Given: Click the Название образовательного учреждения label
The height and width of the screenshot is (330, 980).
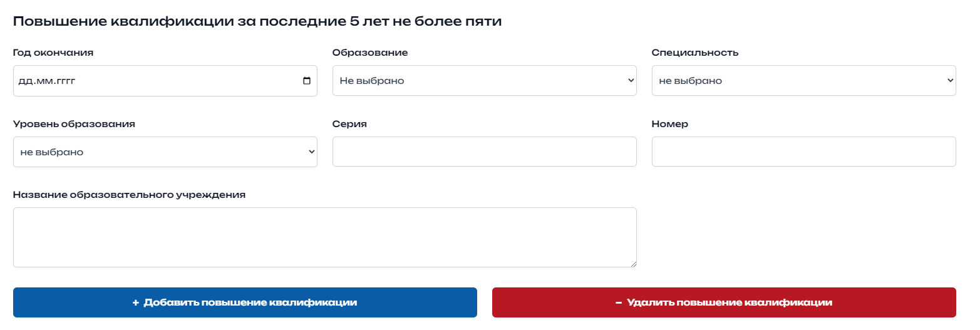Looking at the screenshot, I should click(x=129, y=195).
